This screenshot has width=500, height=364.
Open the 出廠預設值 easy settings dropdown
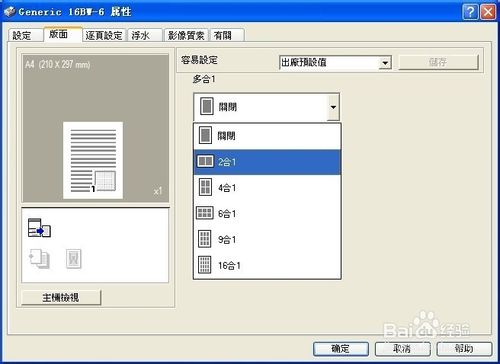point(335,62)
